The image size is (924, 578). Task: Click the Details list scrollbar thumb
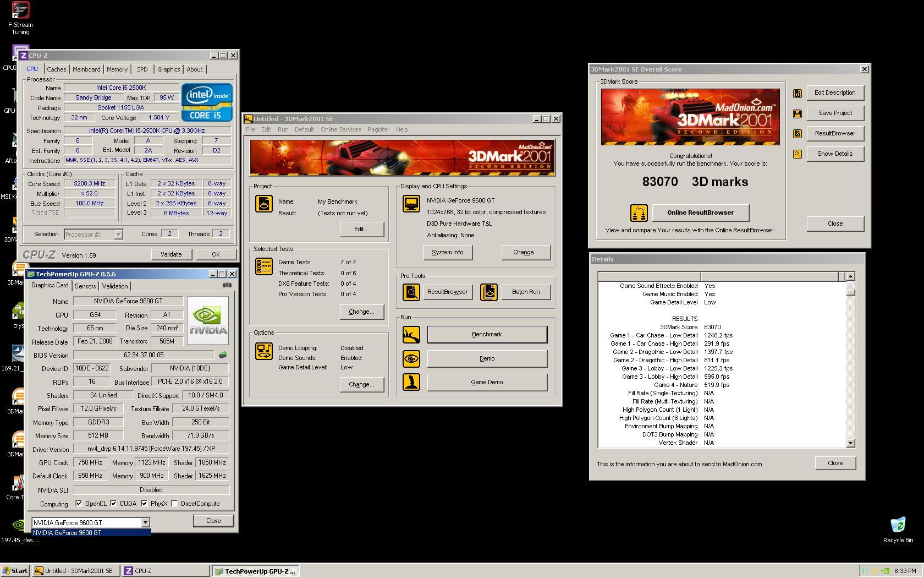click(x=850, y=292)
